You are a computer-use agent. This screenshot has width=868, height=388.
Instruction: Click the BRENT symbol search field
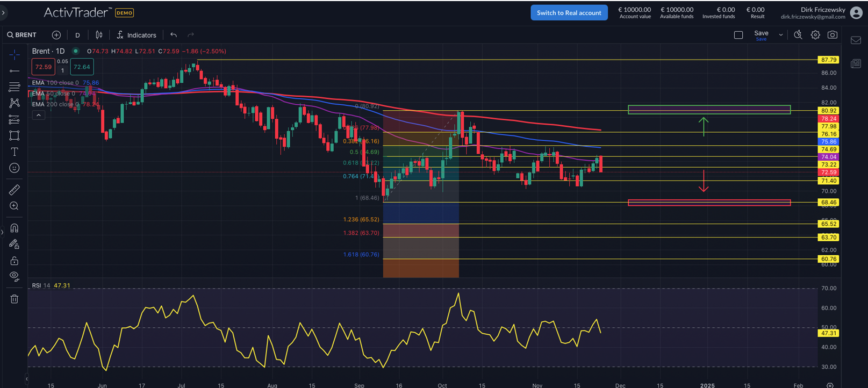22,35
